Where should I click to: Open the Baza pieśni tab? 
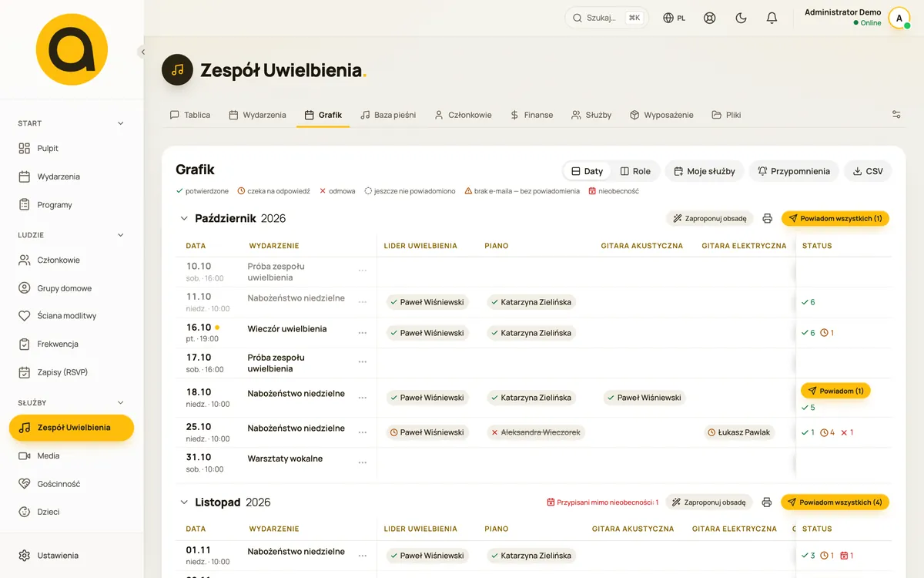[388, 115]
